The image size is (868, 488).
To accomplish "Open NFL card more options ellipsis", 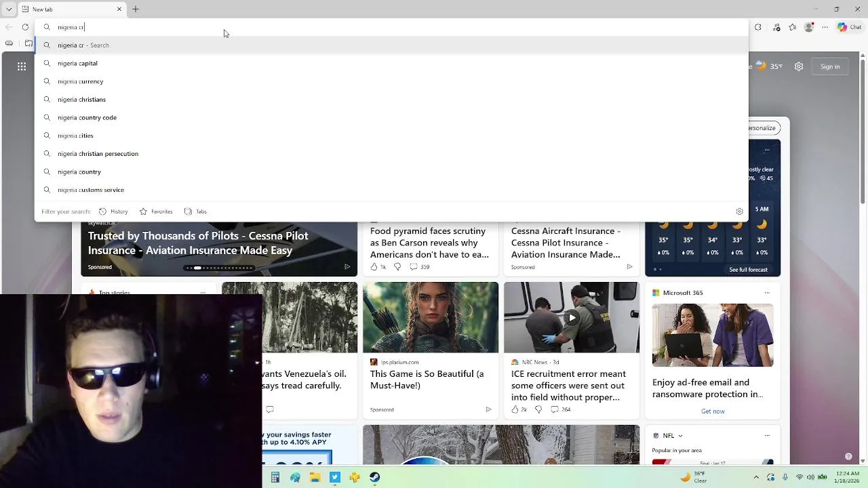I will [767, 436].
